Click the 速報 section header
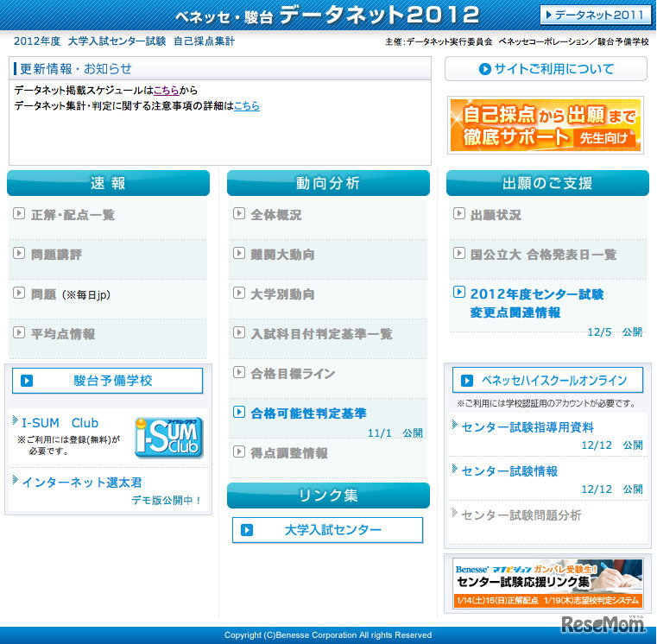The width and height of the screenshot is (657, 644). [x=109, y=183]
